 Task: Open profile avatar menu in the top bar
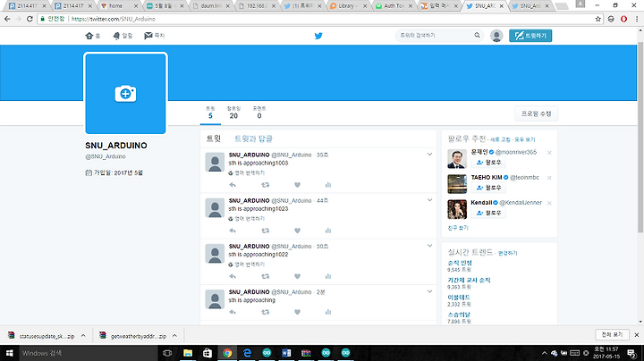(496, 36)
